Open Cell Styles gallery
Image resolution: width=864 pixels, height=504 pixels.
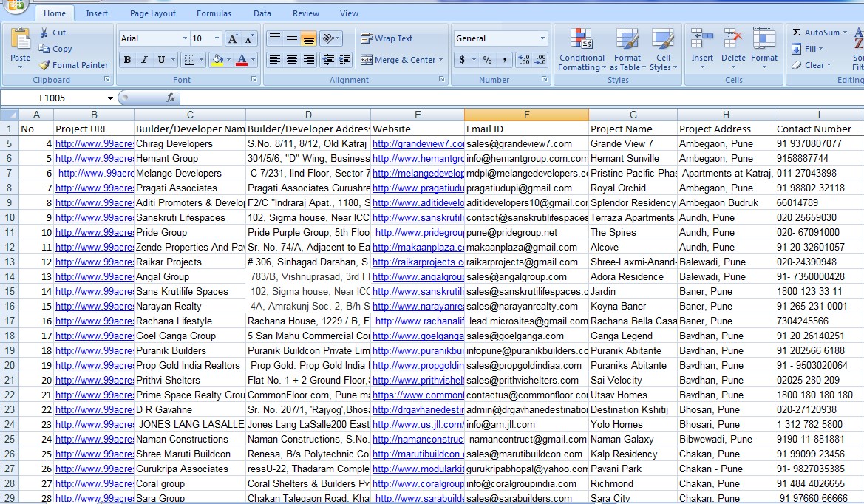pyautogui.click(x=663, y=50)
